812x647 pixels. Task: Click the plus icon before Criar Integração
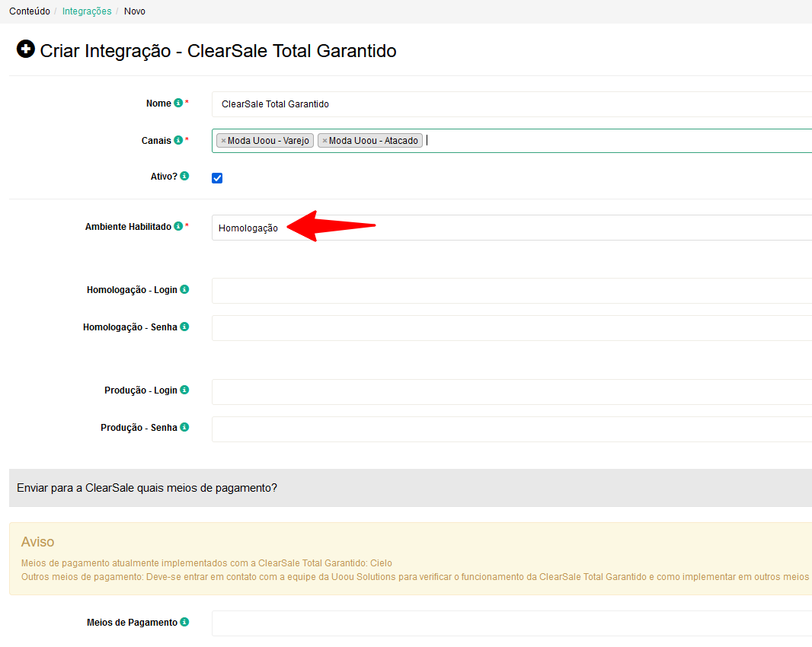point(25,49)
